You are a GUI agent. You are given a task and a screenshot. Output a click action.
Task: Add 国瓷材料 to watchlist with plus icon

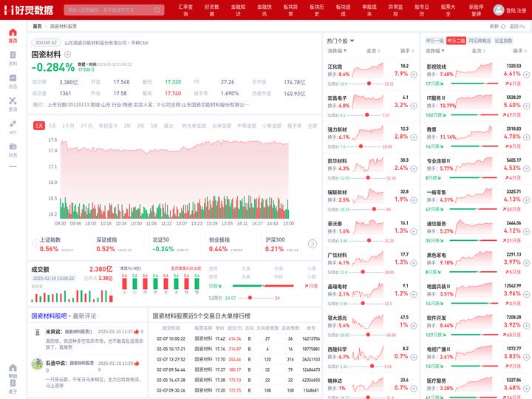[67, 54]
